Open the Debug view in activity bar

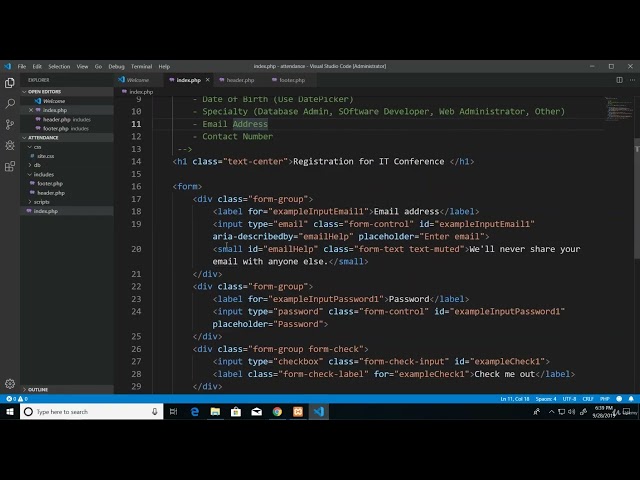coord(10,145)
